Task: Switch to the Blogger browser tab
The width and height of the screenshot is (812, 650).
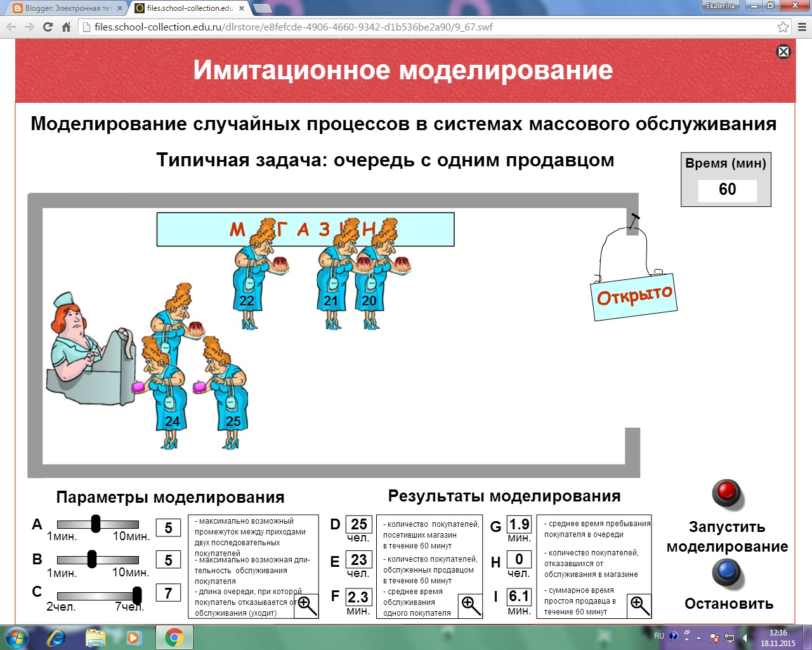Action: pos(57,9)
